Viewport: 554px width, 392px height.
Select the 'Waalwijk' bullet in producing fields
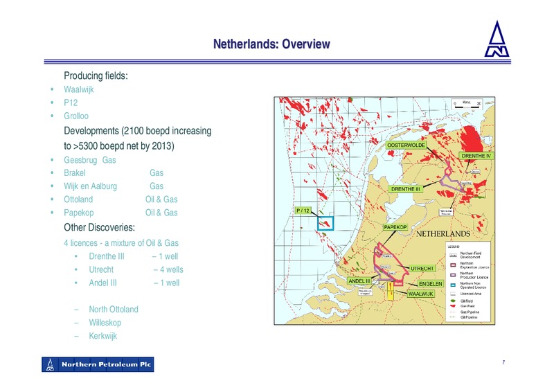pos(79,89)
